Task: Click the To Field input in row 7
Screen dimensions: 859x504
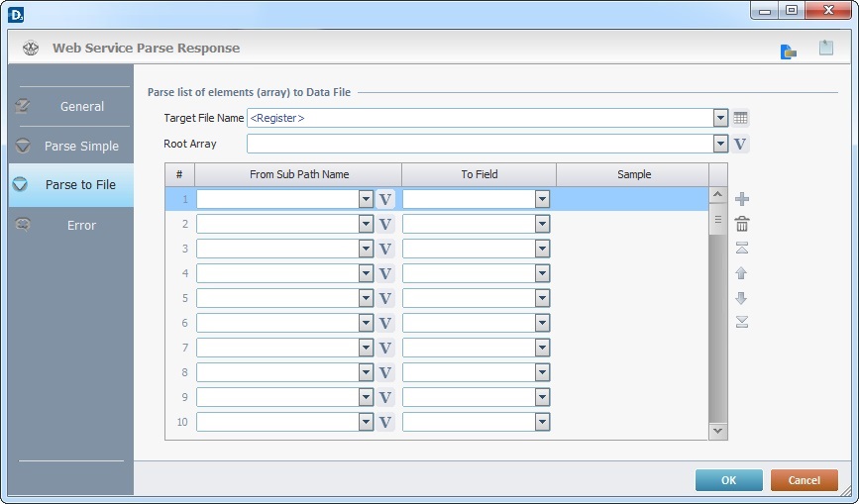Action: [469, 348]
